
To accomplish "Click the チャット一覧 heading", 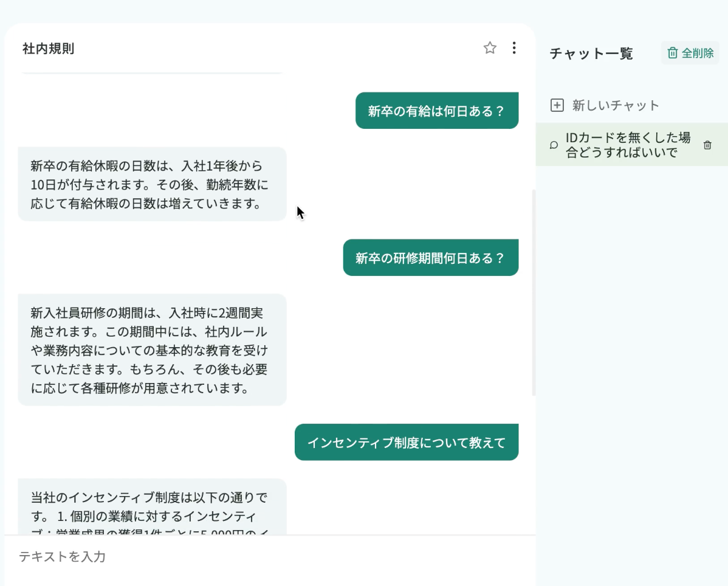I will [591, 53].
